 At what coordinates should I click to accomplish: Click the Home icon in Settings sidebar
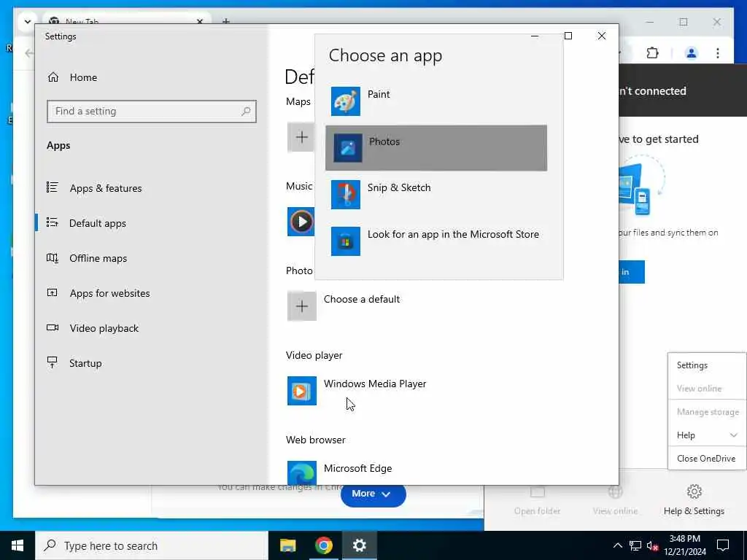coord(53,77)
